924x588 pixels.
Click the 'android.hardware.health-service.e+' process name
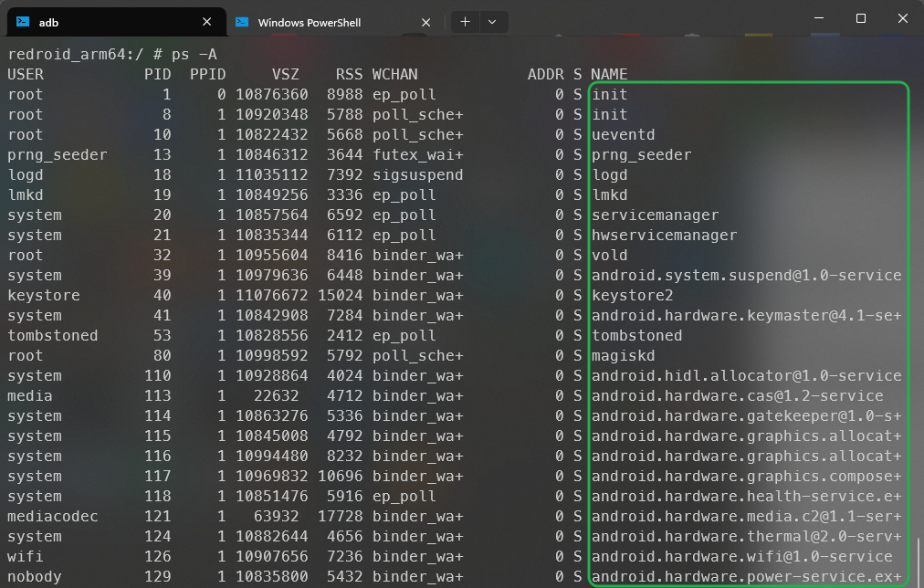[746, 496]
